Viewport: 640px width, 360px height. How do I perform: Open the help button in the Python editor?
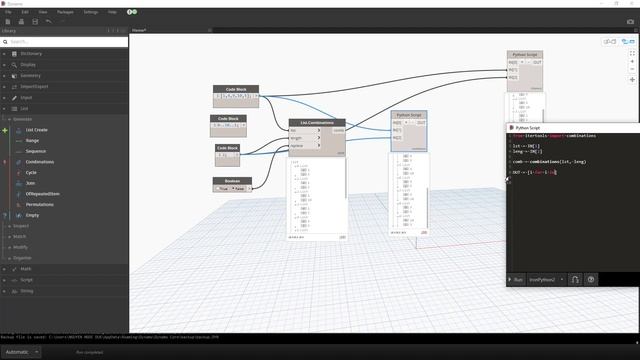(591, 280)
